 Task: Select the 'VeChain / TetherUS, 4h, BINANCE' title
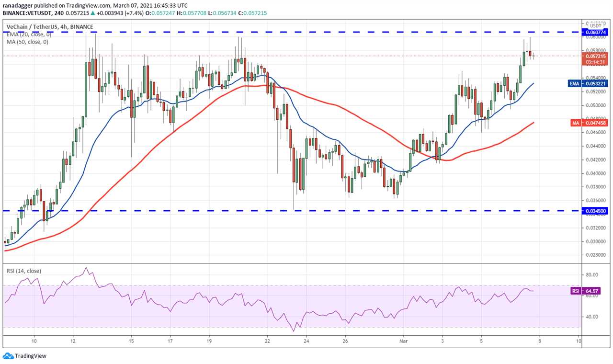point(50,27)
